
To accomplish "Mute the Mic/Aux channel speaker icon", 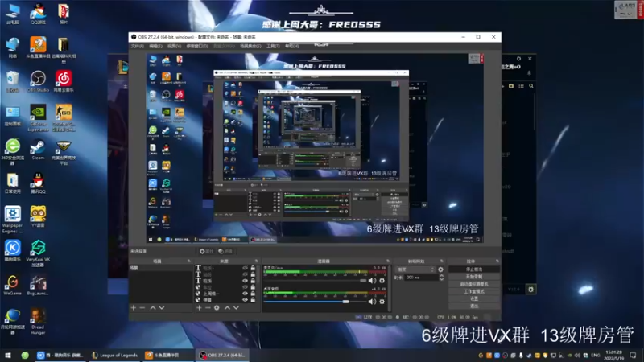I will tap(372, 281).
